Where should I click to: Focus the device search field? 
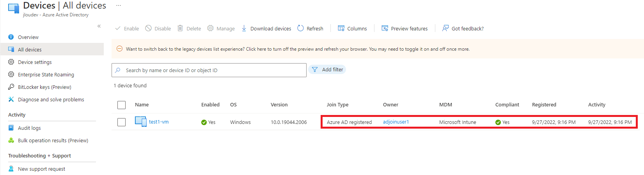(209, 70)
